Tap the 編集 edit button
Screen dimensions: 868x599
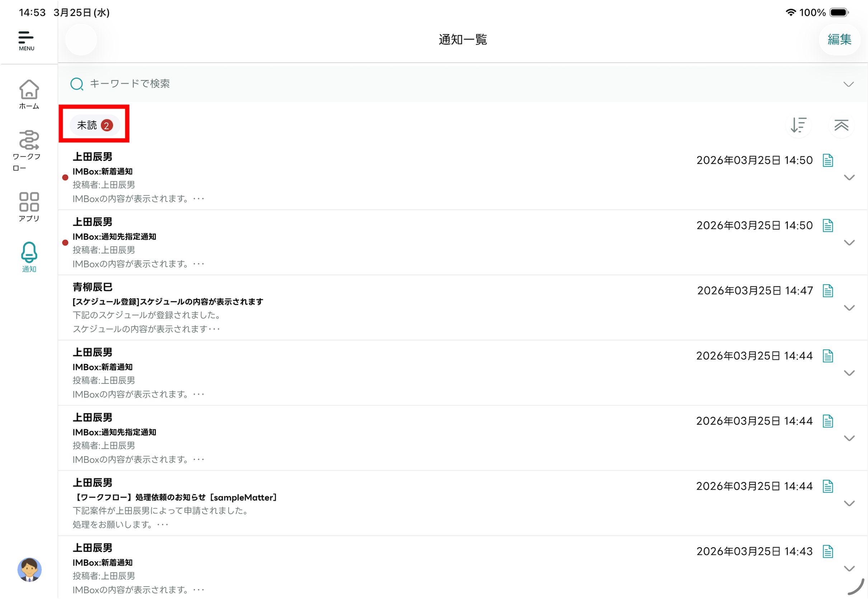839,39
